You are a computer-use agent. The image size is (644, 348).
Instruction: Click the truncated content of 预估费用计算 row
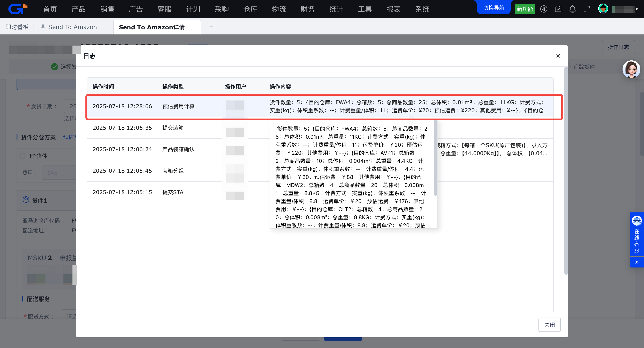409,106
